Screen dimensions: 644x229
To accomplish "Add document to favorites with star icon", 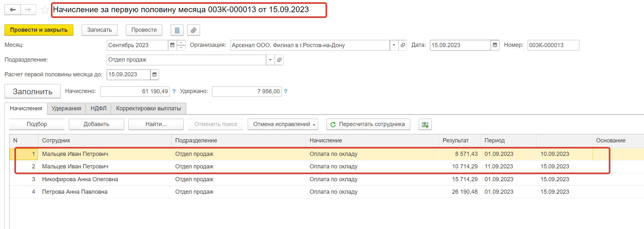I will 45,10.
